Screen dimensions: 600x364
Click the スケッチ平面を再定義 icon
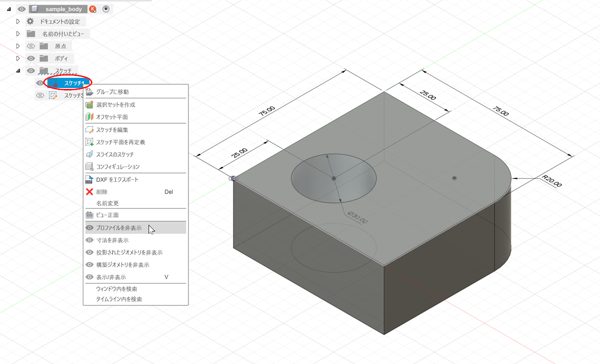[90, 142]
